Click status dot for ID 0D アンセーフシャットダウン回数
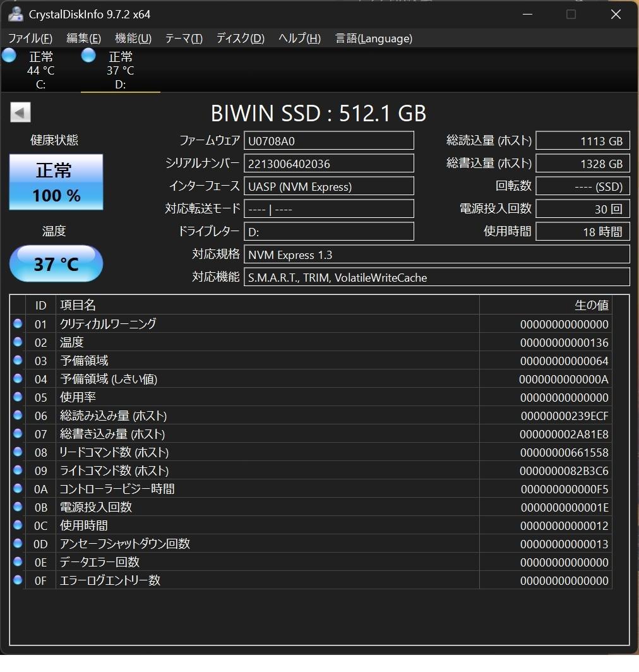Image resolution: width=639 pixels, height=672 pixels. (18, 543)
